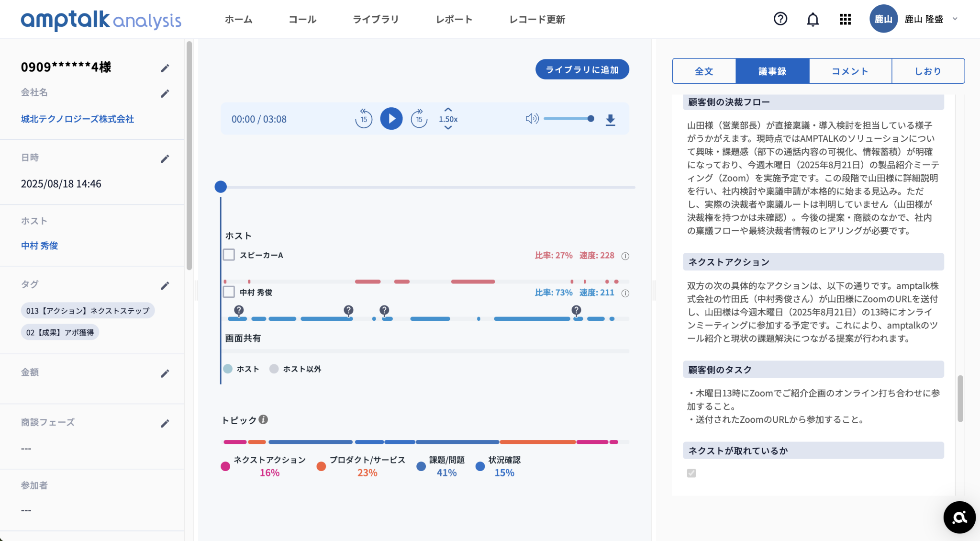Click the ライブラリに追加 button
This screenshot has height=541, width=980.
click(582, 69)
